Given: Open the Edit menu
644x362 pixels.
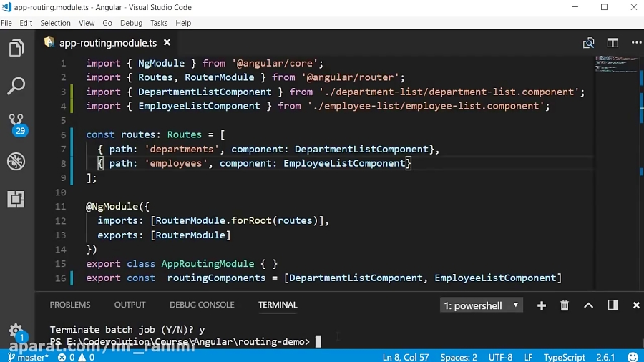Looking at the screenshot, I should pyautogui.click(x=26, y=23).
